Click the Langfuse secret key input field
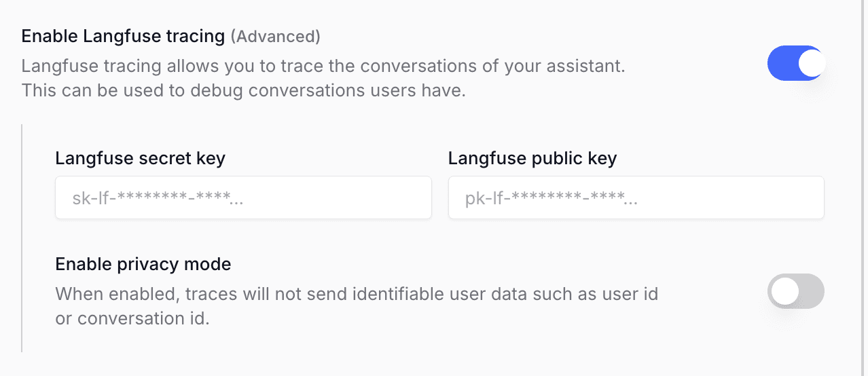Image resolution: width=868 pixels, height=376 pixels. pos(243,198)
